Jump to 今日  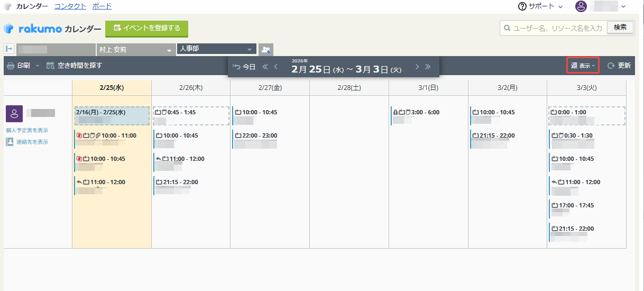pyautogui.click(x=244, y=67)
